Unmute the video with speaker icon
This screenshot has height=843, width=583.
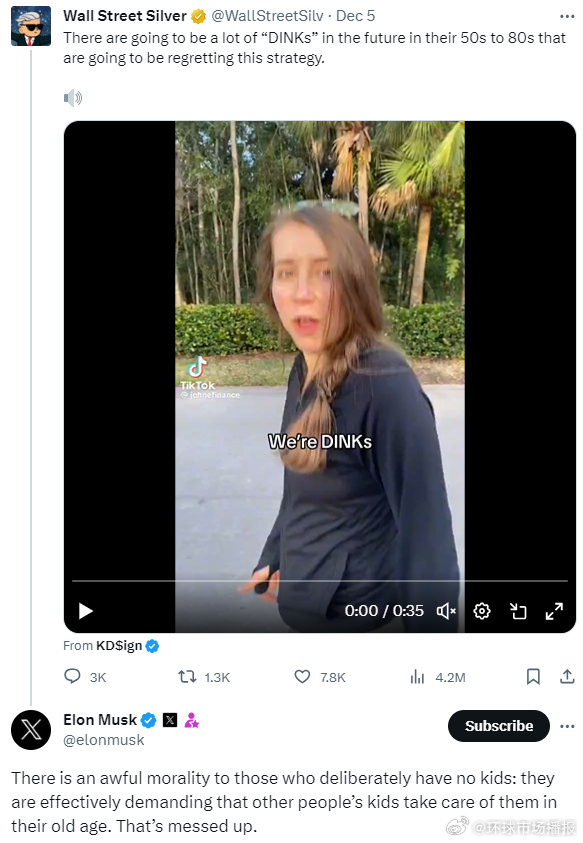(446, 611)
